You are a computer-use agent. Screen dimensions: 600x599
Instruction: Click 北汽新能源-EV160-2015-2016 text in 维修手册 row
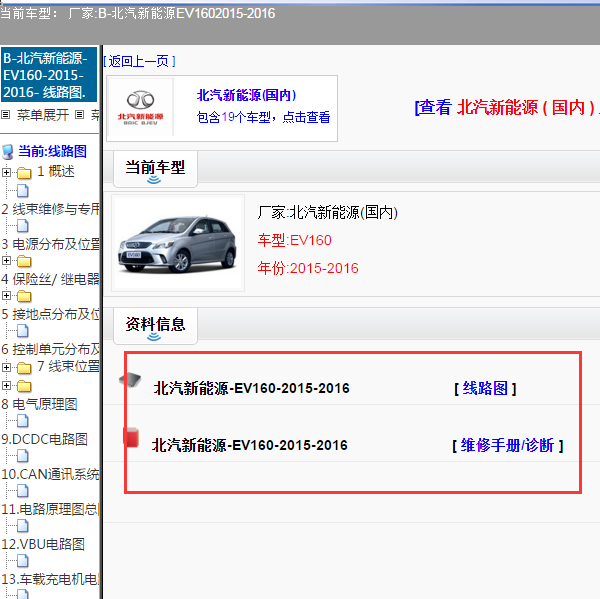tap(249, 446)
